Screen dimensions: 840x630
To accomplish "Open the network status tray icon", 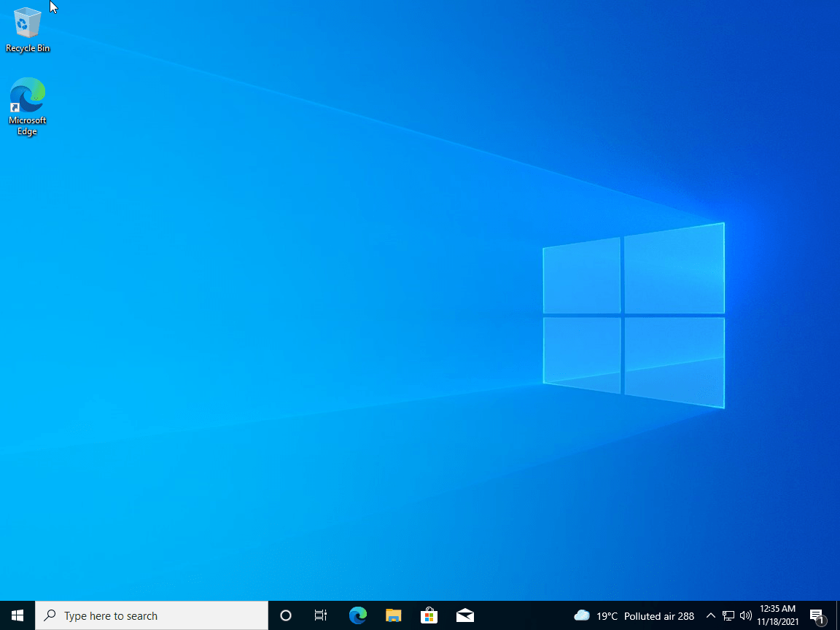I will (x=728, y=615).
